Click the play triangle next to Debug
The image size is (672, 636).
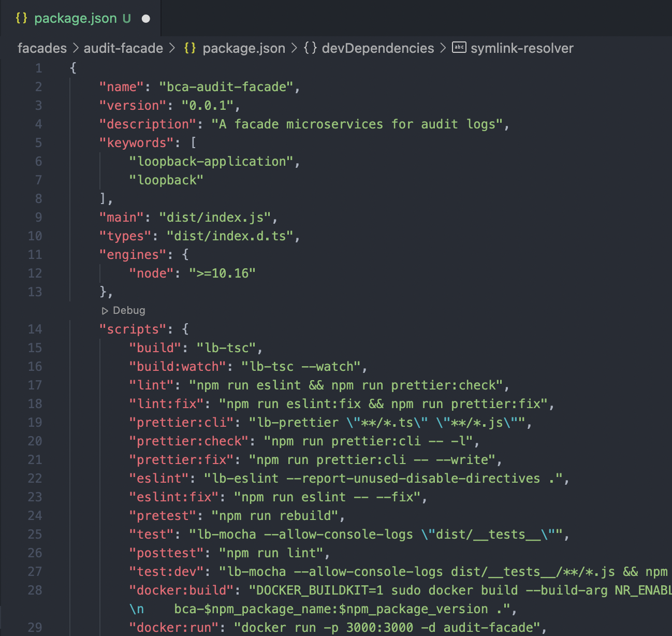(x=104, y=310)
